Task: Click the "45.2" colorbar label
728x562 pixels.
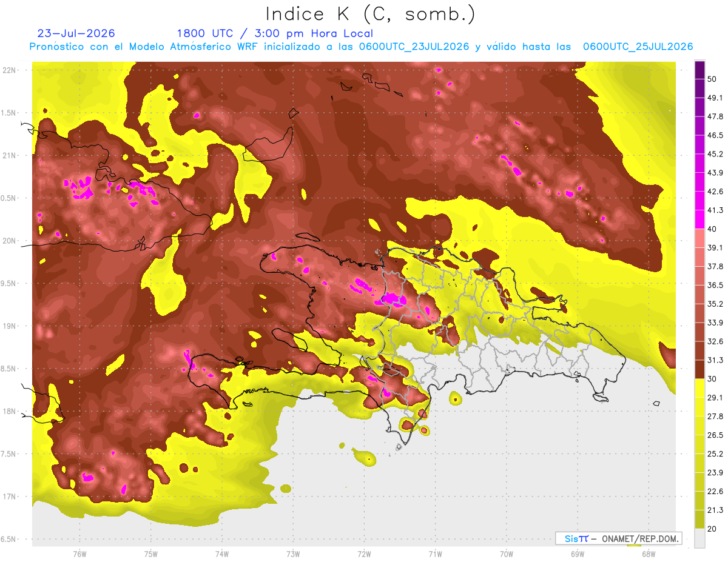Action: [x=715, y=154]
